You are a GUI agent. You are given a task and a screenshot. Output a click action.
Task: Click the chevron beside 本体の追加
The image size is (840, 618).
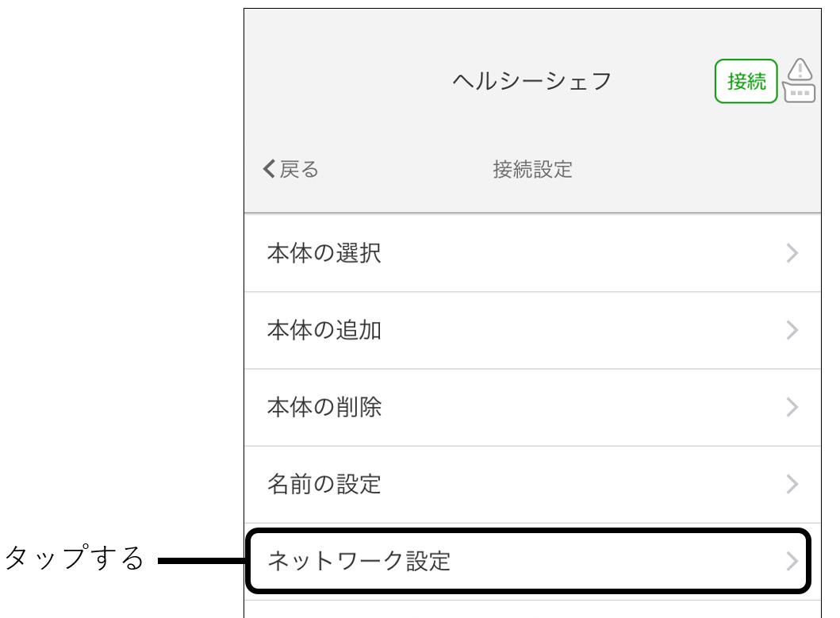792,330
